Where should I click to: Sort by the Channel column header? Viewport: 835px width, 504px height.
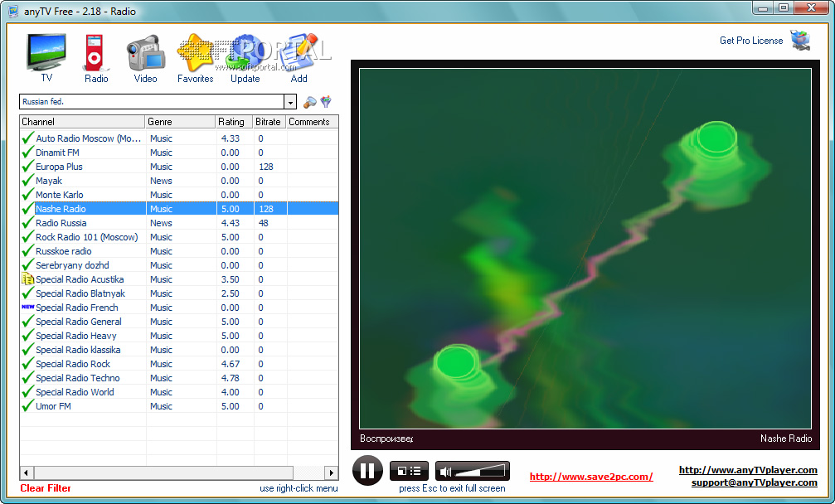tap(82, 122)
